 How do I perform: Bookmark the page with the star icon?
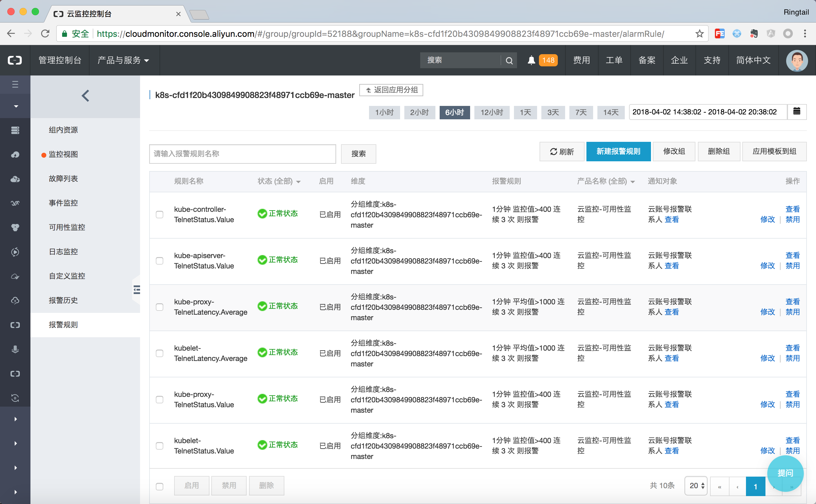699,34
